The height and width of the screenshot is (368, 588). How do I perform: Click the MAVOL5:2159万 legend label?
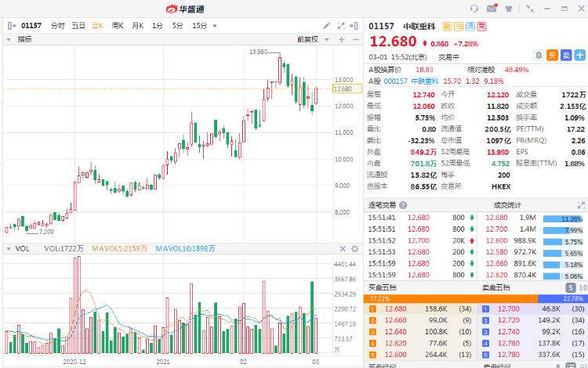(x=120, y=248)
